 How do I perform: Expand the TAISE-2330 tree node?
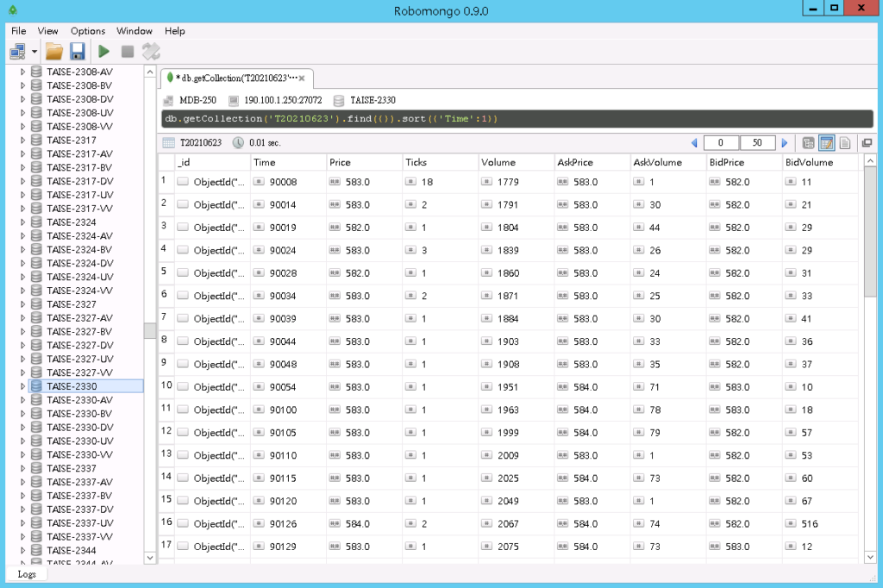coord(22,386)
